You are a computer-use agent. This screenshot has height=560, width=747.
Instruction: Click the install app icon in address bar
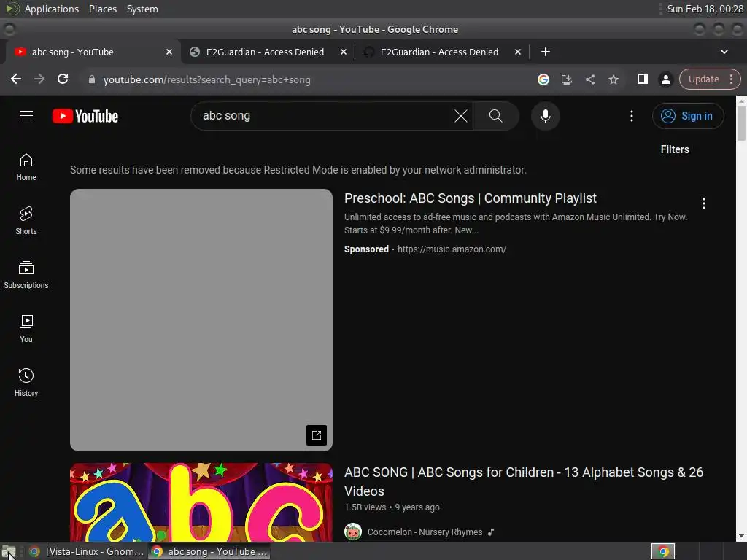pyautogui.click(x=566, y=79)
